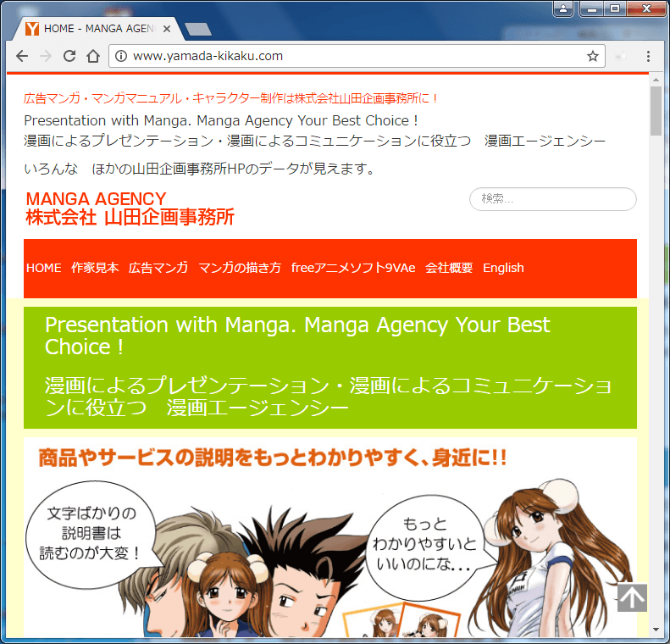Viewport: 670px width, 644px height.
Task: View site information icon in address bar
Action: [121, 56]
